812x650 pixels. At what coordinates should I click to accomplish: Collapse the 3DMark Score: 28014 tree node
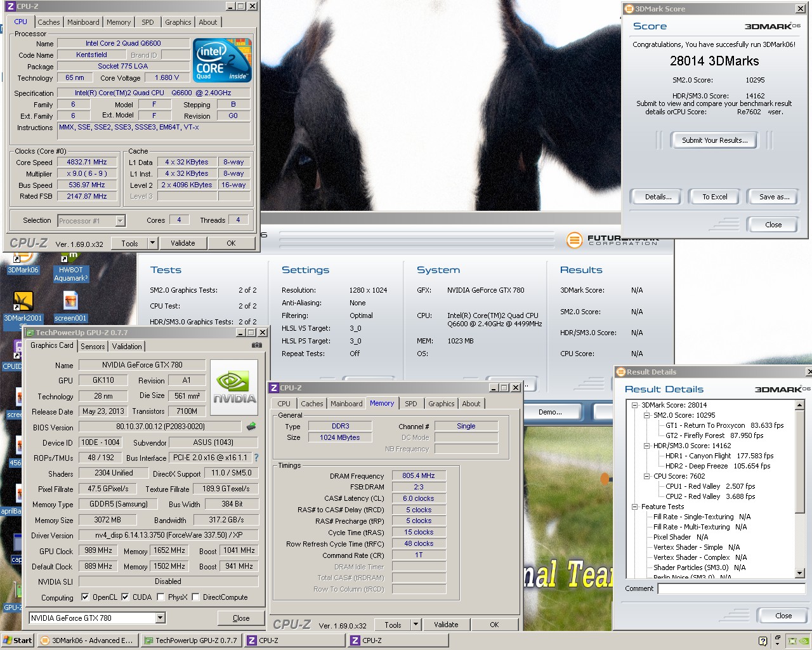pos(635,405)
